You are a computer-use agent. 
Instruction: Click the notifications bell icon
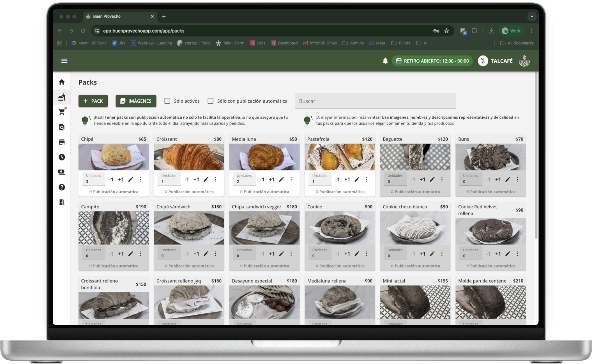(x=385, y=61)
